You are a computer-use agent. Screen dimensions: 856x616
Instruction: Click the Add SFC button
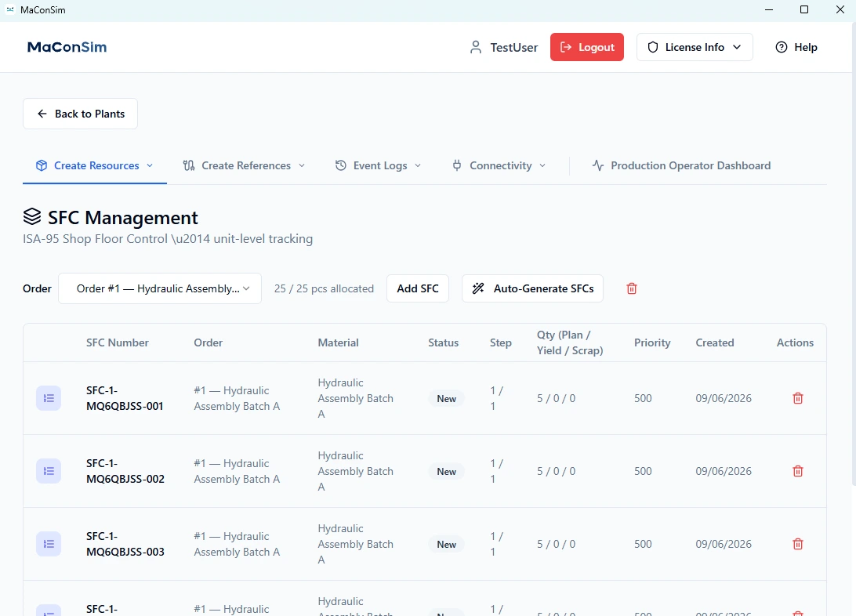click(x=418, y=288)
